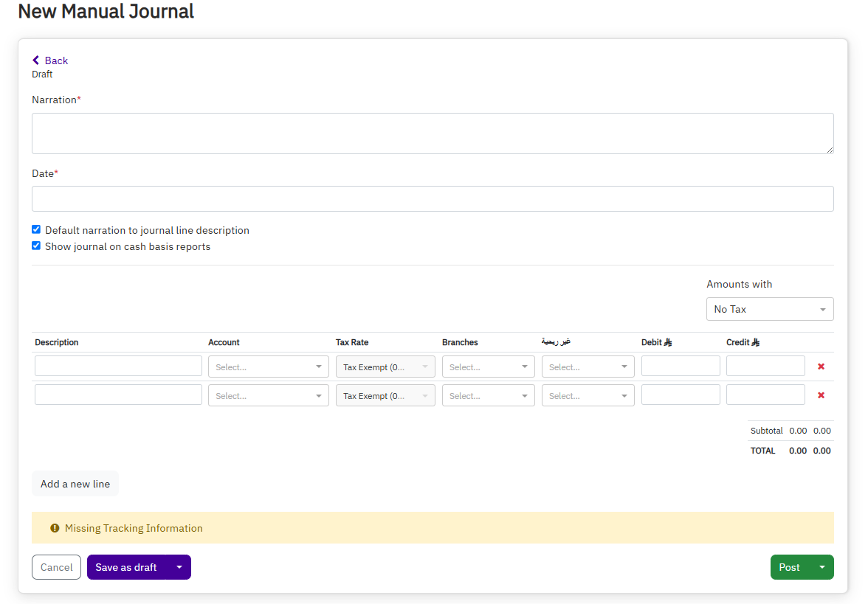
Task: Uncheck Default narration to journal line description
Action: [x=35, y=229]
